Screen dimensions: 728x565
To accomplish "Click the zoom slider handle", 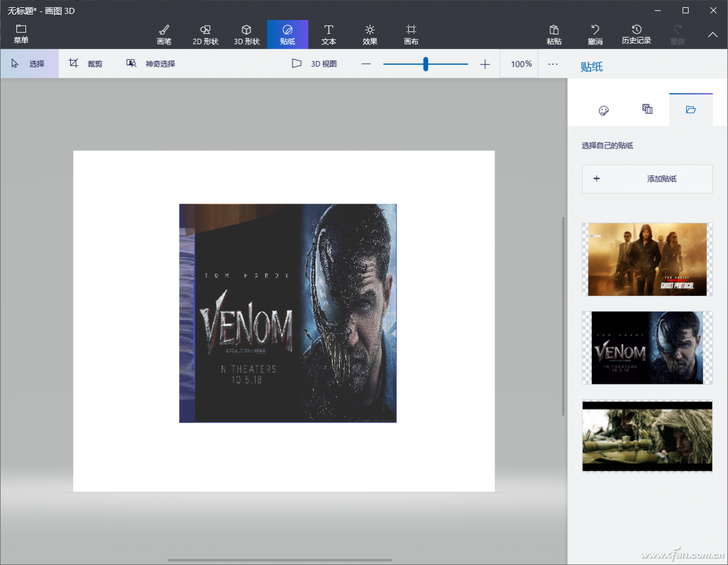I will (x=426, y=64).
